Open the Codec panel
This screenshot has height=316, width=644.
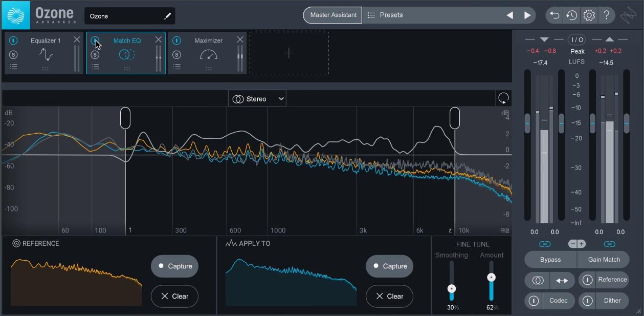coord(558,301)
